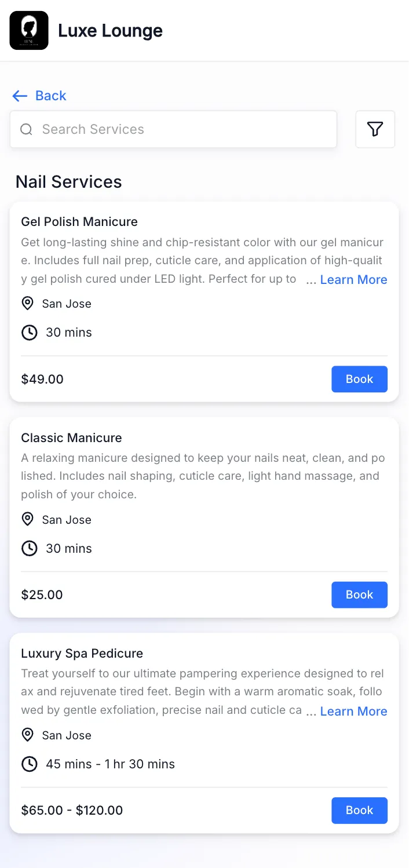The image size is (409, 868).
Task: Click the location pin for Gel Polish Manicure
Action: coord(27,303)
